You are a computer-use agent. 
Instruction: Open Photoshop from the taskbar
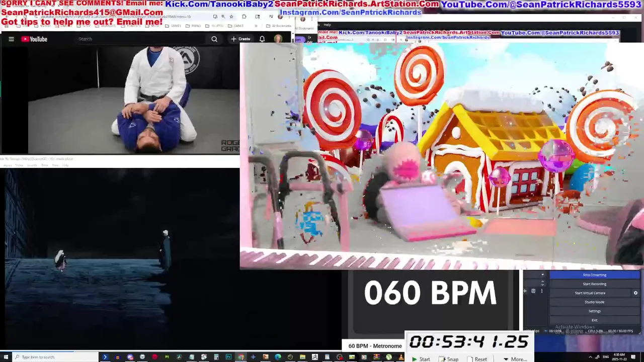[228, 357]
